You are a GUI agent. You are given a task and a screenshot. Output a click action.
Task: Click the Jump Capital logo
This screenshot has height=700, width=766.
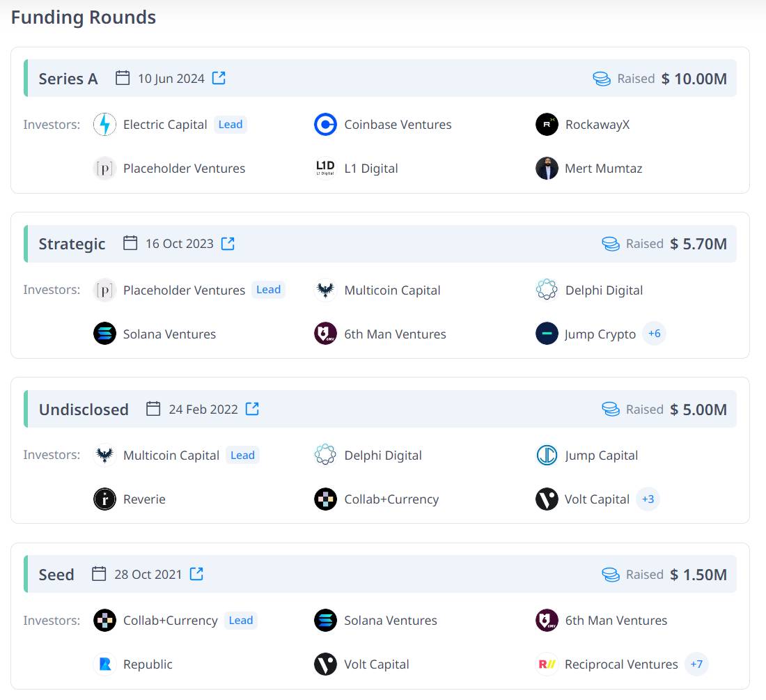(547, 456)
